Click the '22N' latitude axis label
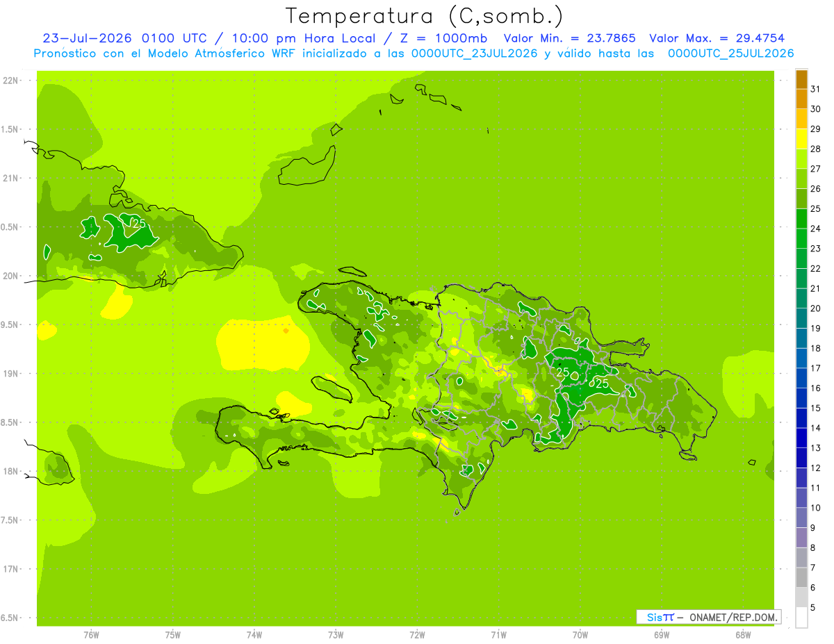 10,80
